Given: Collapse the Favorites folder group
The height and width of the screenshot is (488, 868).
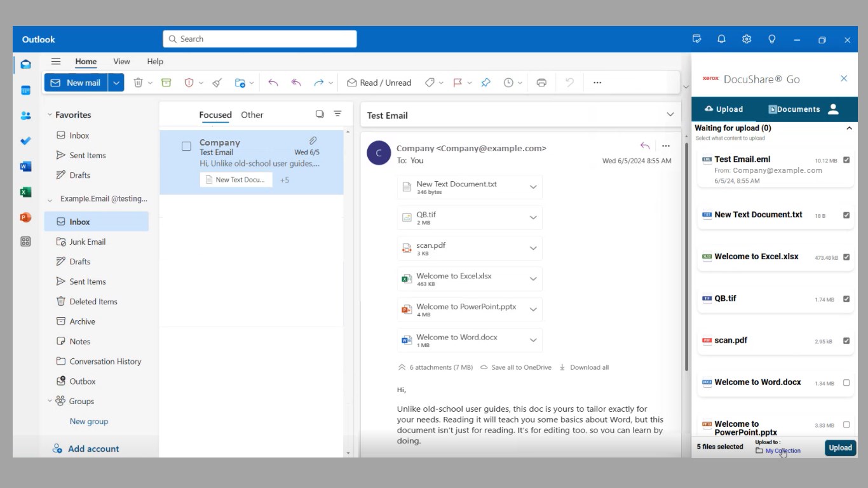Looking at the screenshot, I should click(x=50, y=115).
